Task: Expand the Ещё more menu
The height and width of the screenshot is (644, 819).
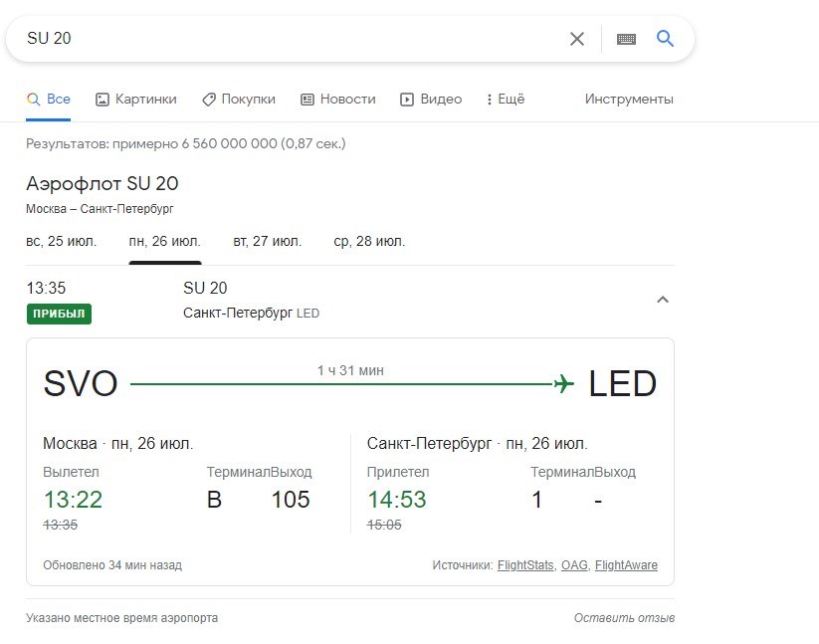Action: click(x=506, y=100)
